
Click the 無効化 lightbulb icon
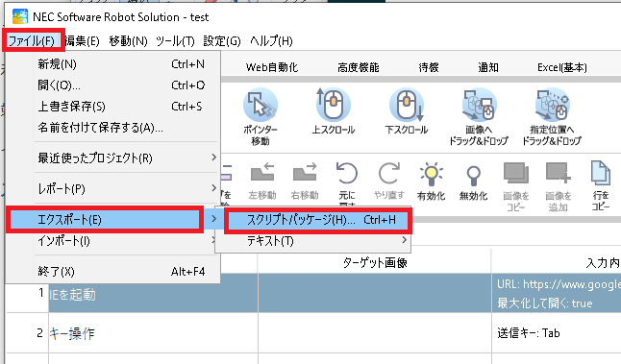[473, 175]
